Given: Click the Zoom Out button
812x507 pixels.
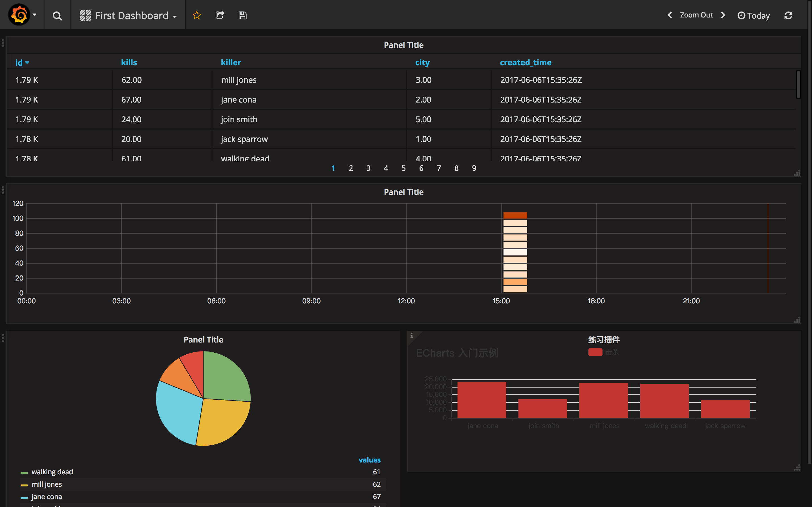Looking at the screenshot, I should [696, 15].
